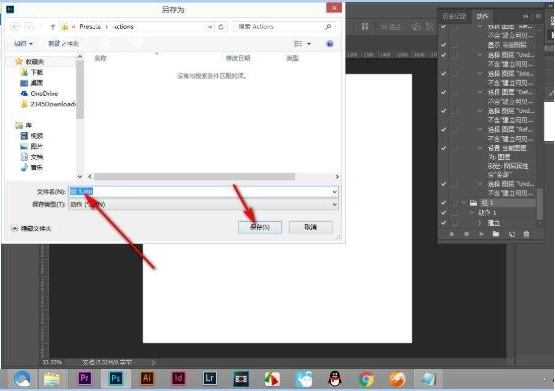Viewport: 555px width, 391px height.
Task: Go up one folder level with the up arrow
Action: click(x=52, y=27)
